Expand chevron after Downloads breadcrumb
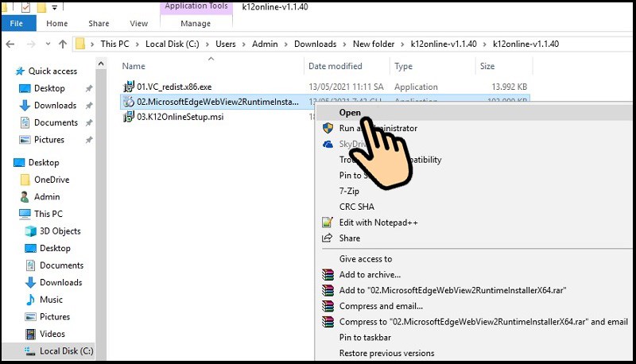 click(x=344, y=45)
